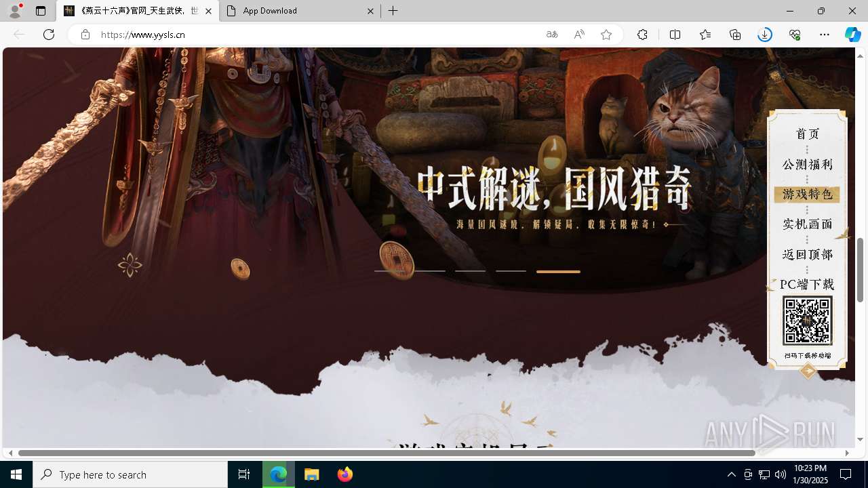Close the App Download tab
The image size is (868, 488).
tap(370, 11)
